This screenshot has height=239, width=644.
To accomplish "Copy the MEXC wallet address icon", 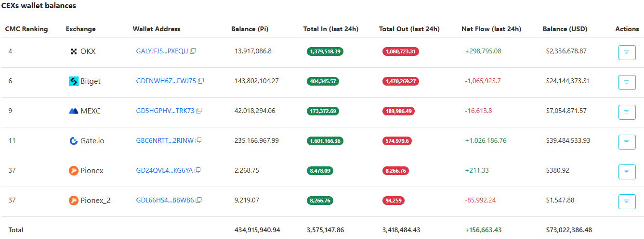I will [199, 111].
